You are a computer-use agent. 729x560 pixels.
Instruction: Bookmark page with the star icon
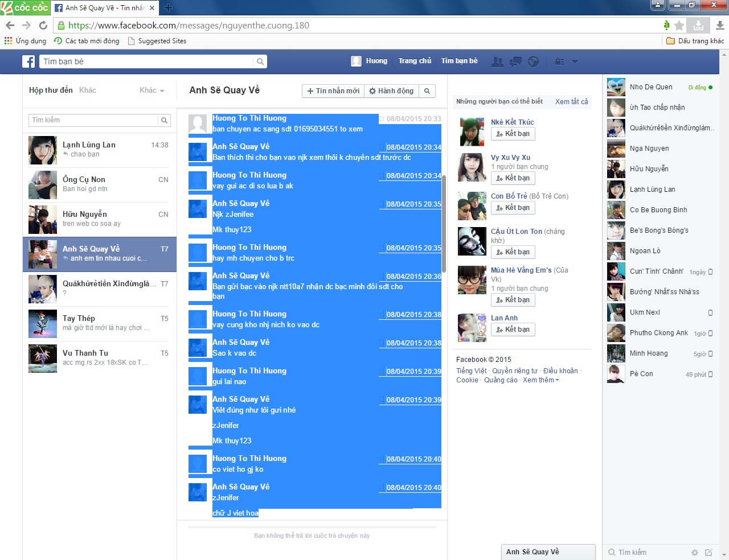(x=679, y=25)
